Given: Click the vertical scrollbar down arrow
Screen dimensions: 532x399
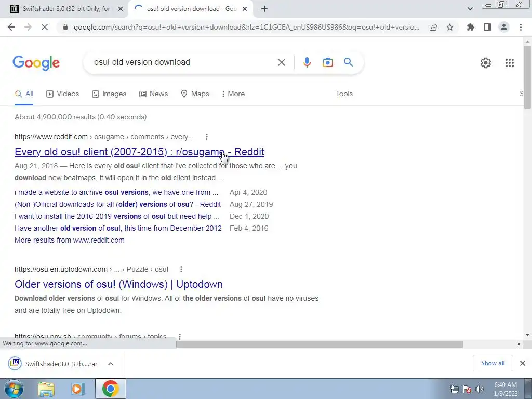Looking at the screenshot, I should tap(527, 335).
